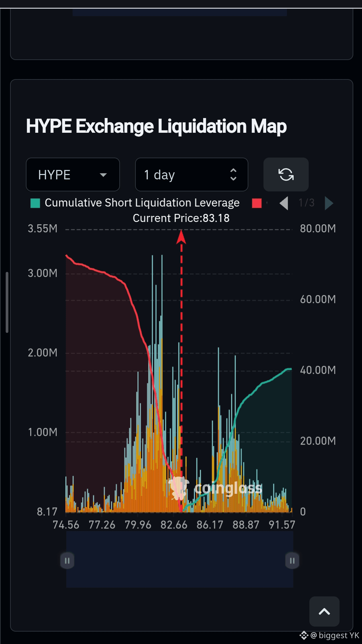Viewport: 362px width, 644px height.
Task: Toggle the red legend series swatch
Action: point(257,203)
